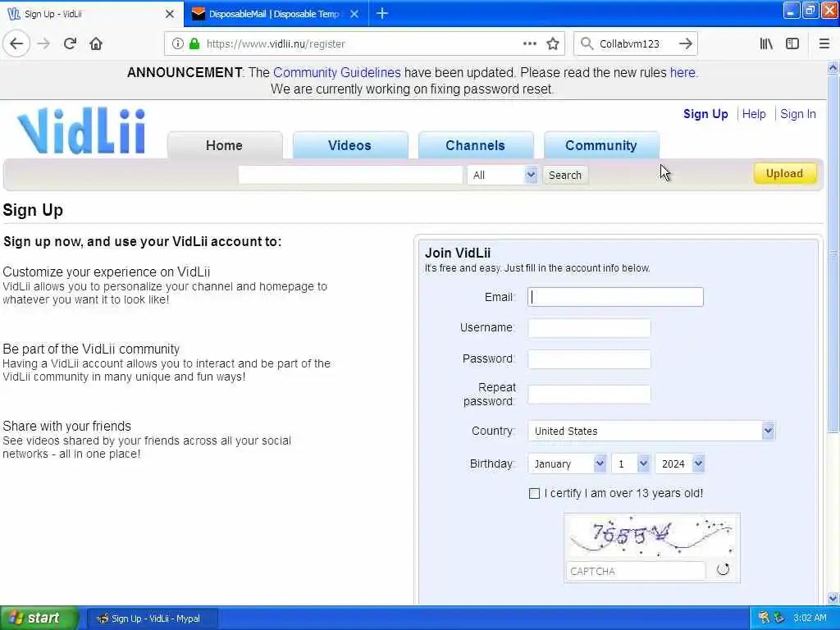Open the hamburger application menu

(824, 44)
